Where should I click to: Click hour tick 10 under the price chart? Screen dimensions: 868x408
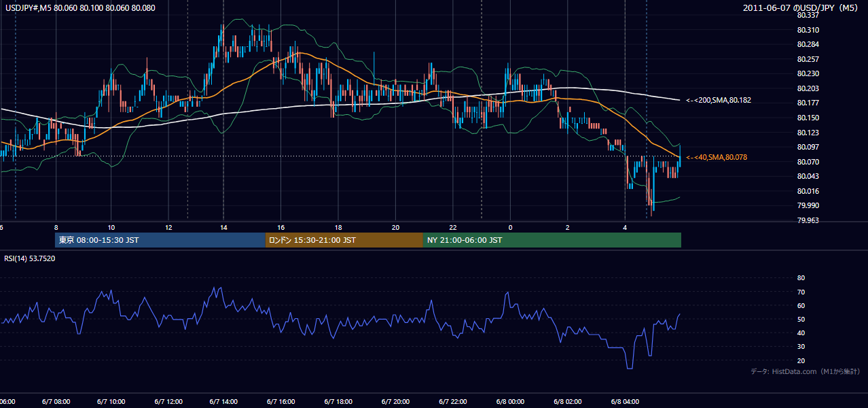click(111, 227)
